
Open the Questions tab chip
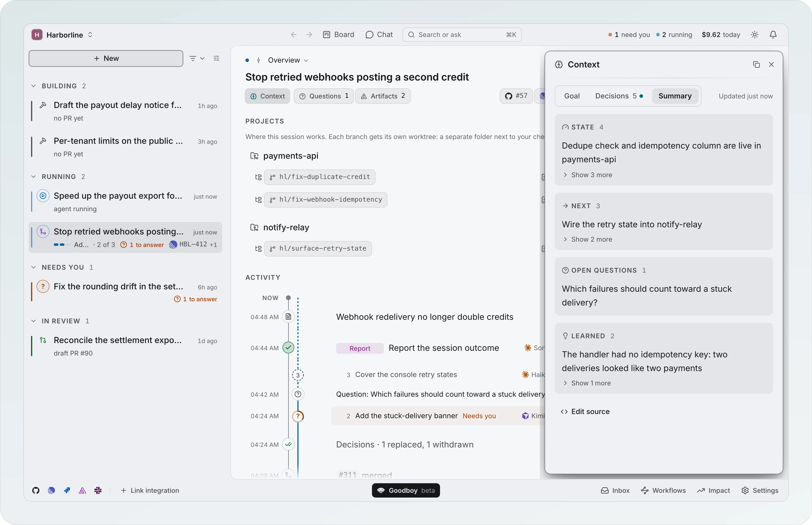click(x=324, y=96)
